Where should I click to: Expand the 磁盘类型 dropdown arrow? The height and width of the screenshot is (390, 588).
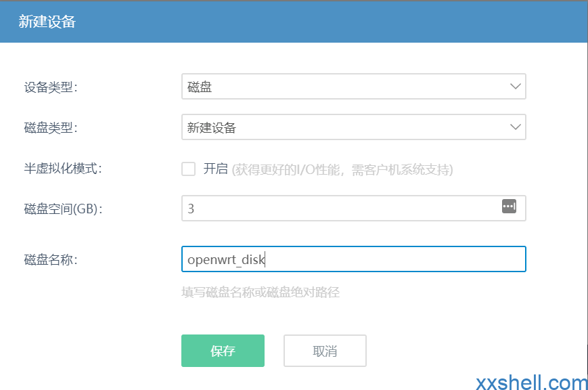coord(515,127)
